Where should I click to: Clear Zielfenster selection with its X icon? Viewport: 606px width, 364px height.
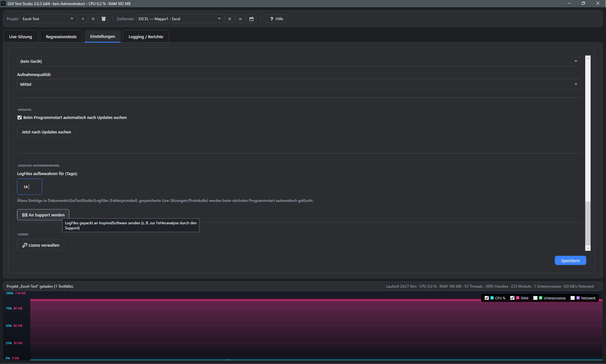(230, 19)
